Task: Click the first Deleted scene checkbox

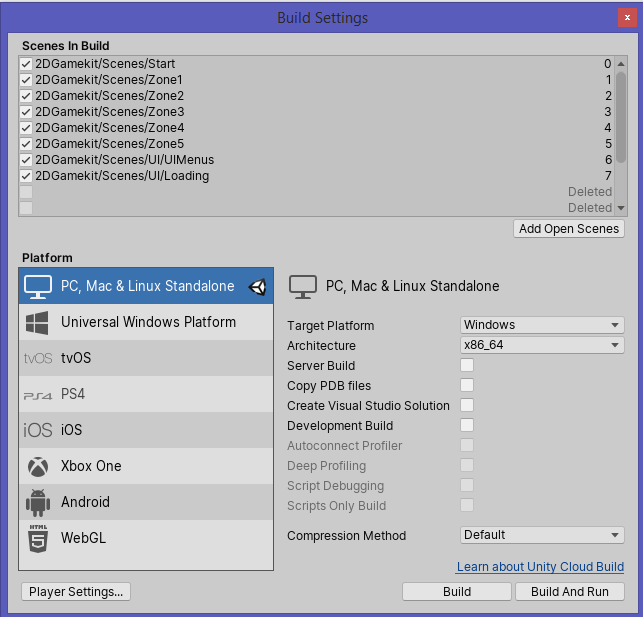Action: 26,192
